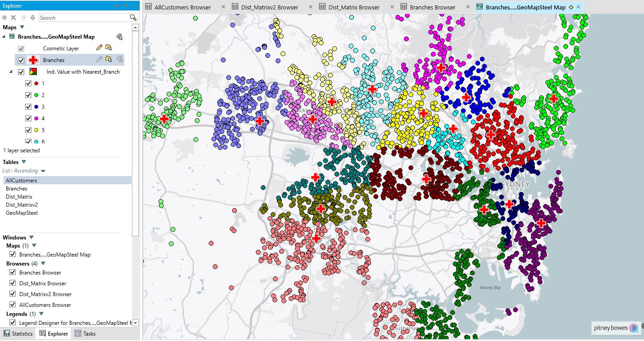
Task: Select the red color swatch for legend item 1
Action: click(37, 83)
